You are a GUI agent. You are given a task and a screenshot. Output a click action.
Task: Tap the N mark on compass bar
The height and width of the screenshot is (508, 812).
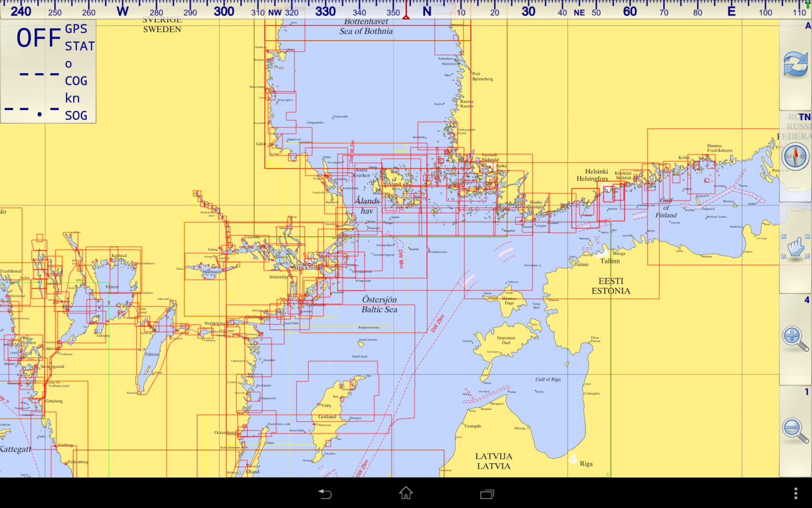427,11
